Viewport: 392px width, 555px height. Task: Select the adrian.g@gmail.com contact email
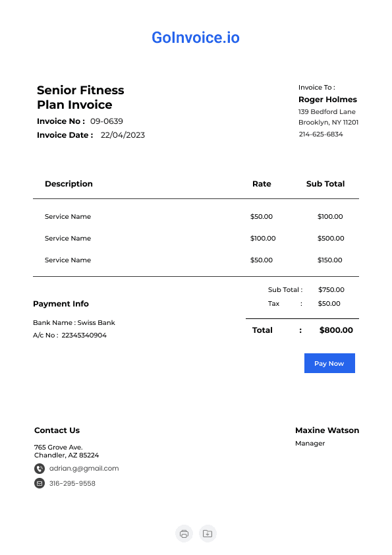(84, 468)
